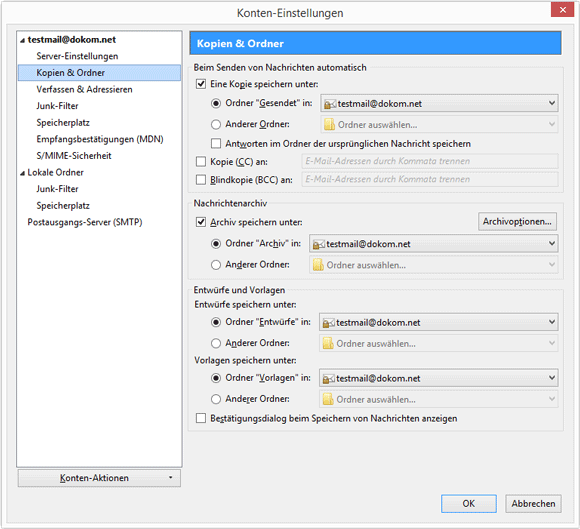Open the Ordner "Vorlagen" account dropdown

pyautogui.click(x=438, y=378)
